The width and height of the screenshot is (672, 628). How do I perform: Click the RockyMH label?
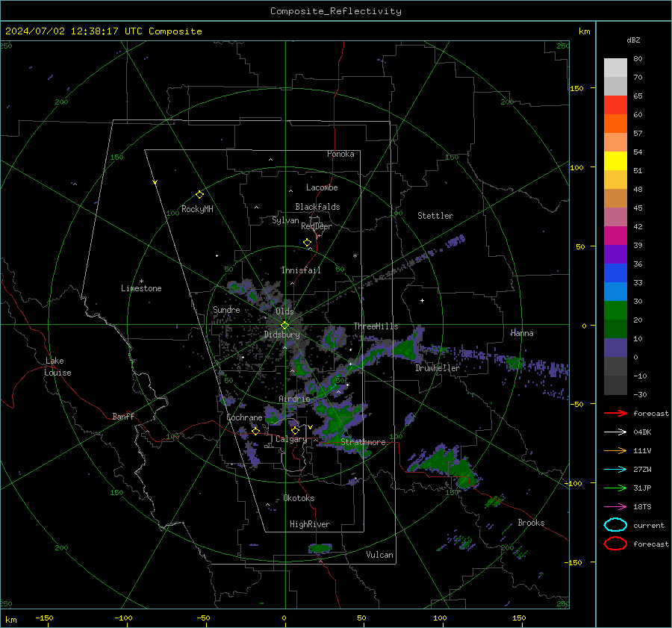197,209
